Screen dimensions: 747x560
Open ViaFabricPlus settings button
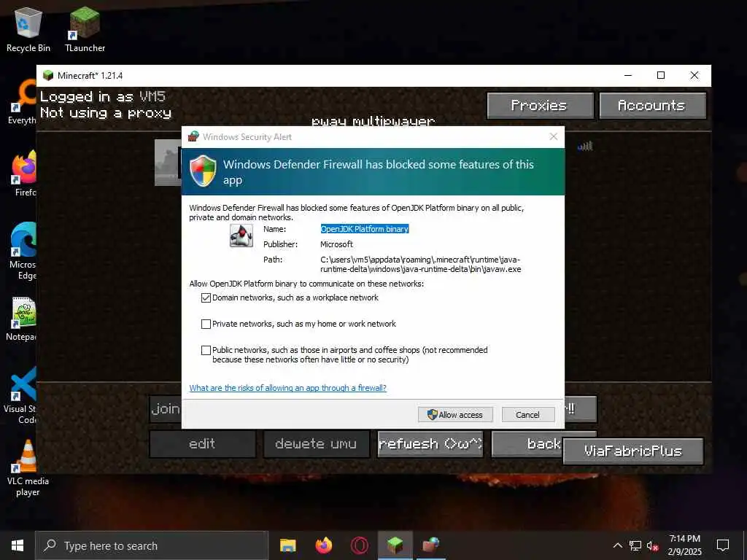[632, 451]
